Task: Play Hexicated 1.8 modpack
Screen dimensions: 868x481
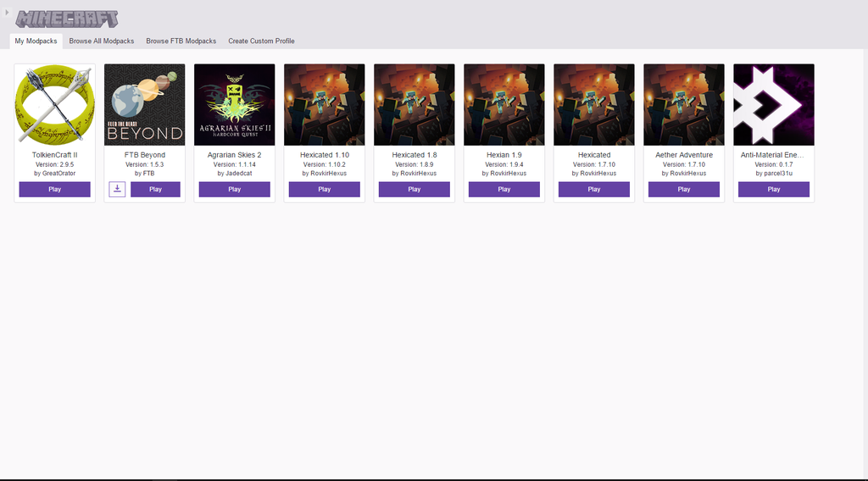Action: (x=414, y=189)
